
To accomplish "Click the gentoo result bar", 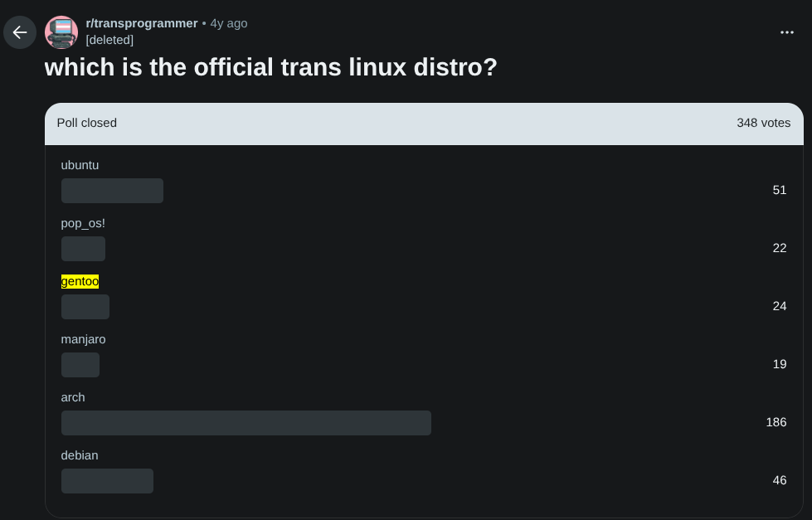I will pos(85,307).
